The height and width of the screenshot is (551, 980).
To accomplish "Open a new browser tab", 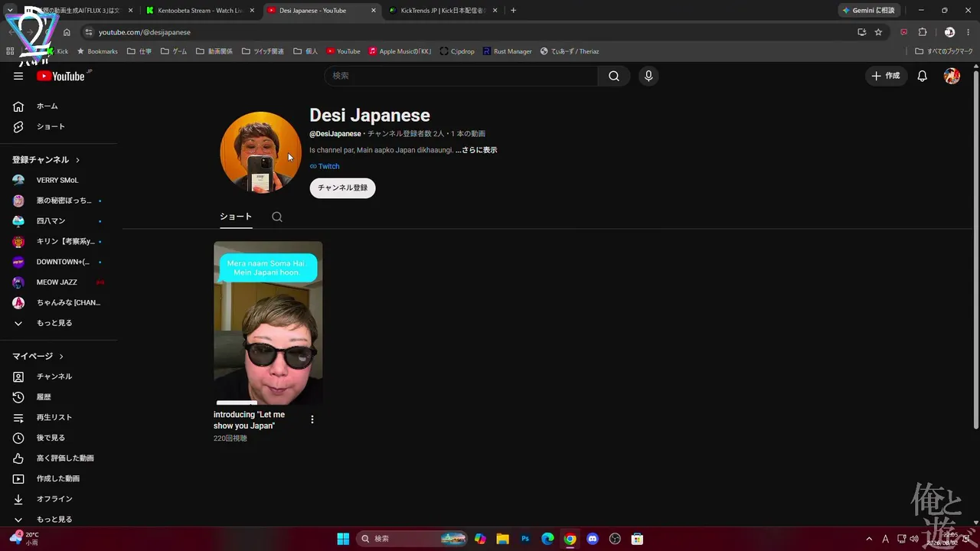I will click(x=513, y=11).
